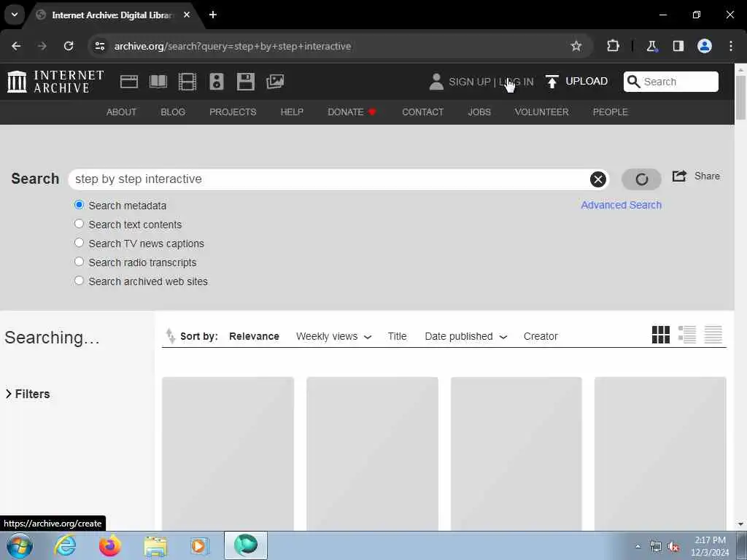
Task: Show hidden system tray icons
Action: (x=638, y=545)
